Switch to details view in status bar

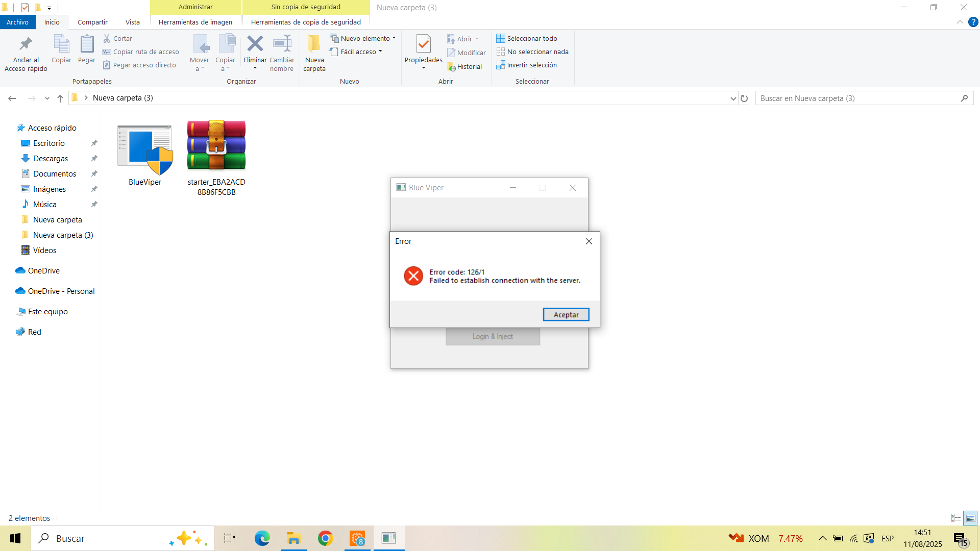pos(956,518)
